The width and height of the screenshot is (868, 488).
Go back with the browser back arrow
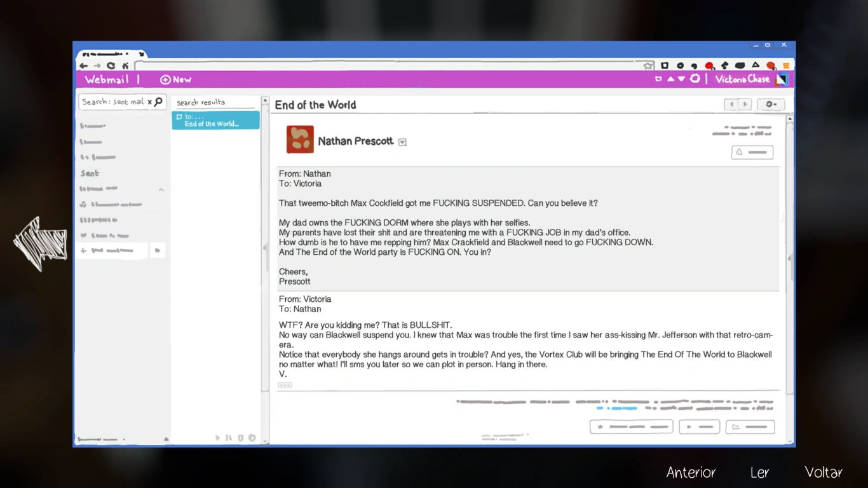click(x=83, y=65)
